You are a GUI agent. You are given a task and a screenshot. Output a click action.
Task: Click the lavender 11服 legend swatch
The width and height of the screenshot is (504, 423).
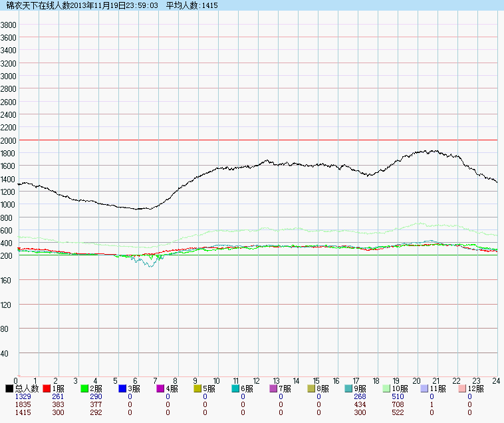(424, 388)
